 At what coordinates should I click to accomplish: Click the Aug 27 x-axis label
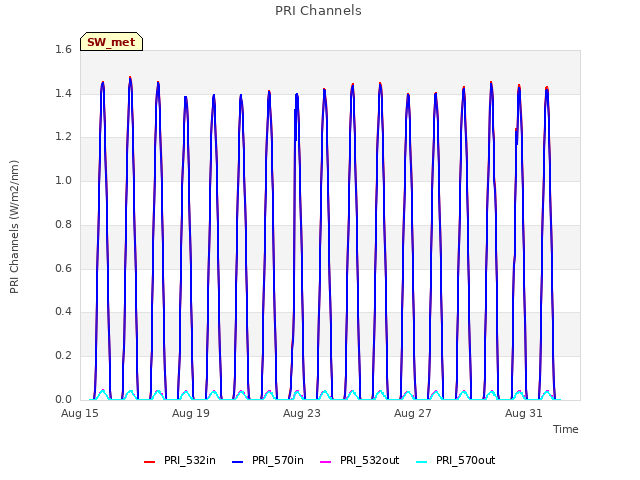[413, 413]
